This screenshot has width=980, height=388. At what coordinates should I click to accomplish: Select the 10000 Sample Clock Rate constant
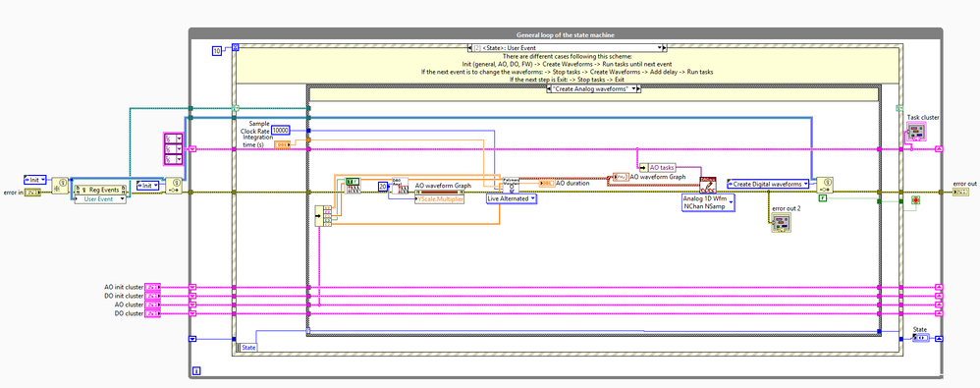pyautogui.click(x=280, y=130)
